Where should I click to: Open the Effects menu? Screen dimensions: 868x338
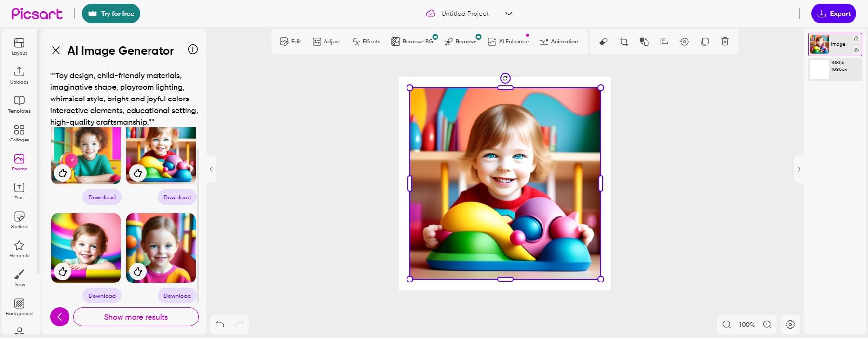[x=366, y=42]
